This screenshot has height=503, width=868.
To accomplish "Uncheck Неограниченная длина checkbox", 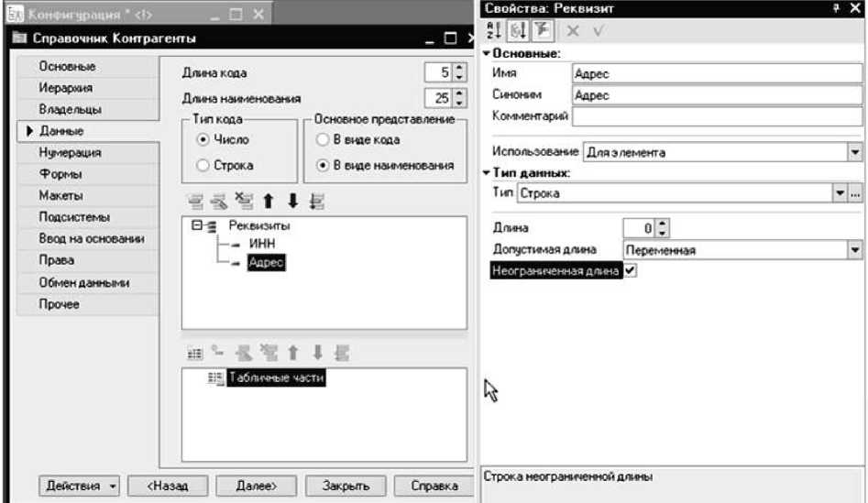I will tap(630, 270).
